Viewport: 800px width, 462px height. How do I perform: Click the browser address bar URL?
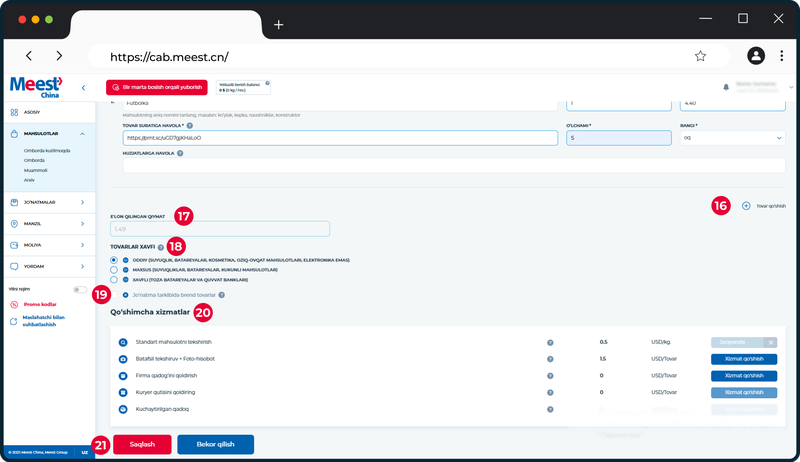(169, 57)
